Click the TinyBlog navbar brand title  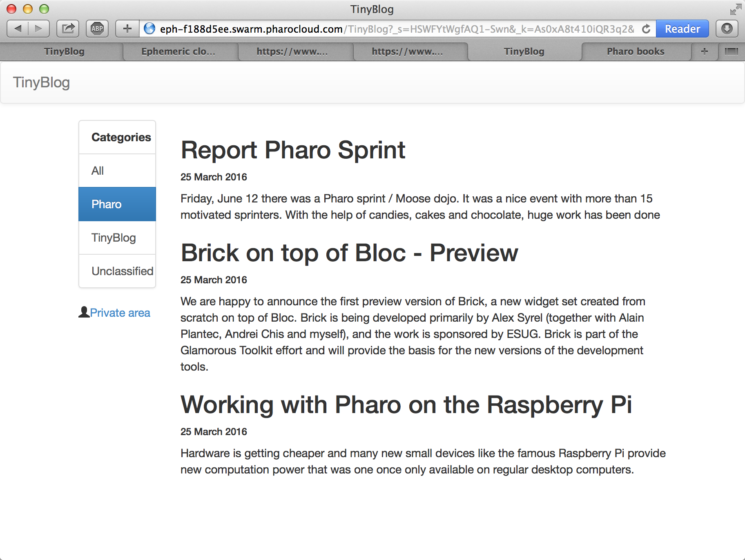click(x=41, y=82)
